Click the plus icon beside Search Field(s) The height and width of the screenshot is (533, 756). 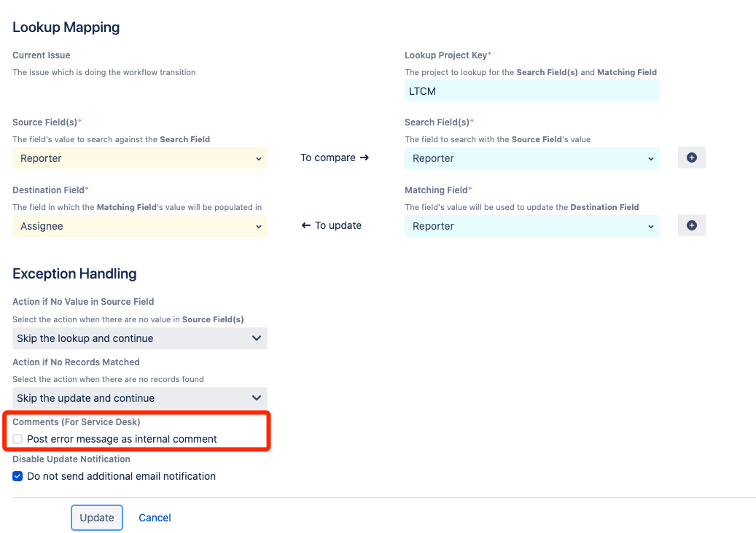tap(691, 157)
